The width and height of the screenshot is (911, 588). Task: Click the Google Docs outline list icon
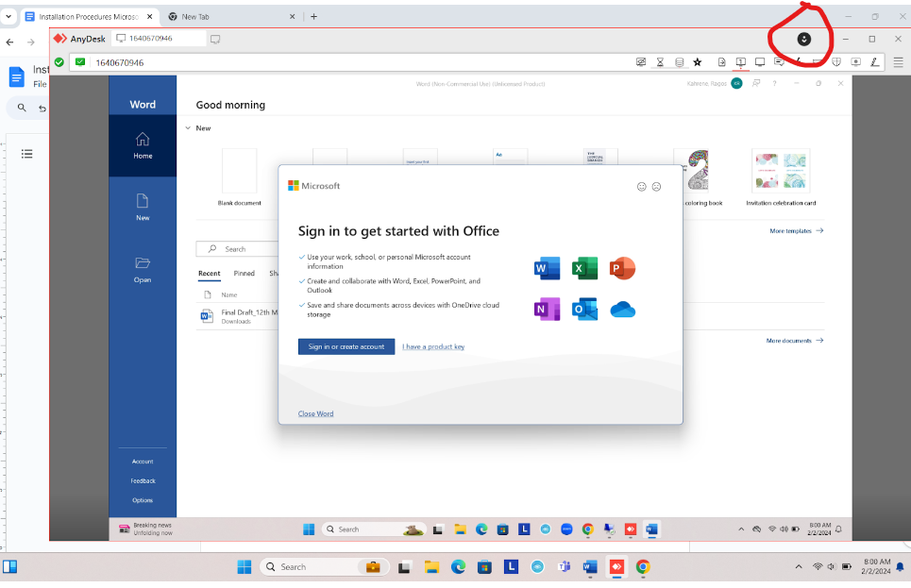(26, 154)
